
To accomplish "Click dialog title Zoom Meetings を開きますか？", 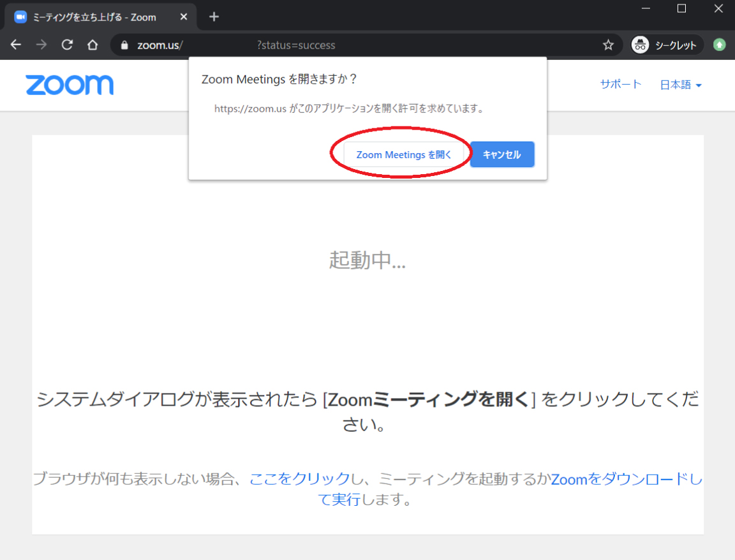I will click(x=279, y=79).
